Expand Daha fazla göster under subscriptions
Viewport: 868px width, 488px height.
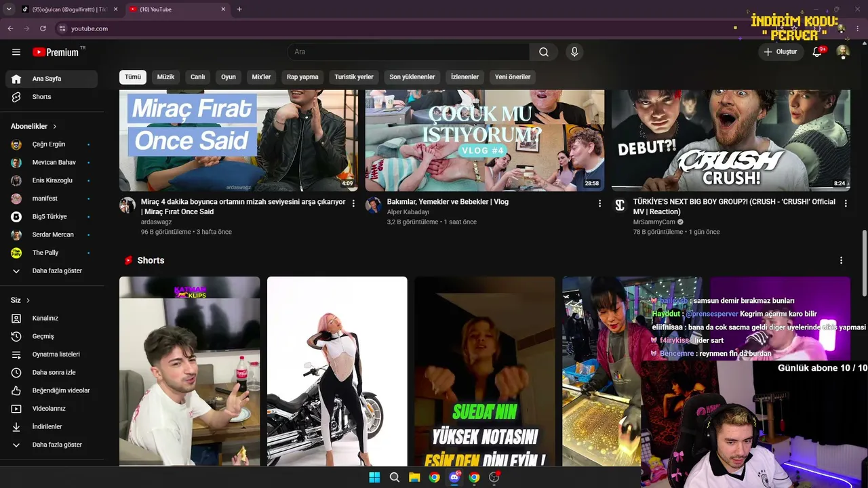click(x=52, y=270)
